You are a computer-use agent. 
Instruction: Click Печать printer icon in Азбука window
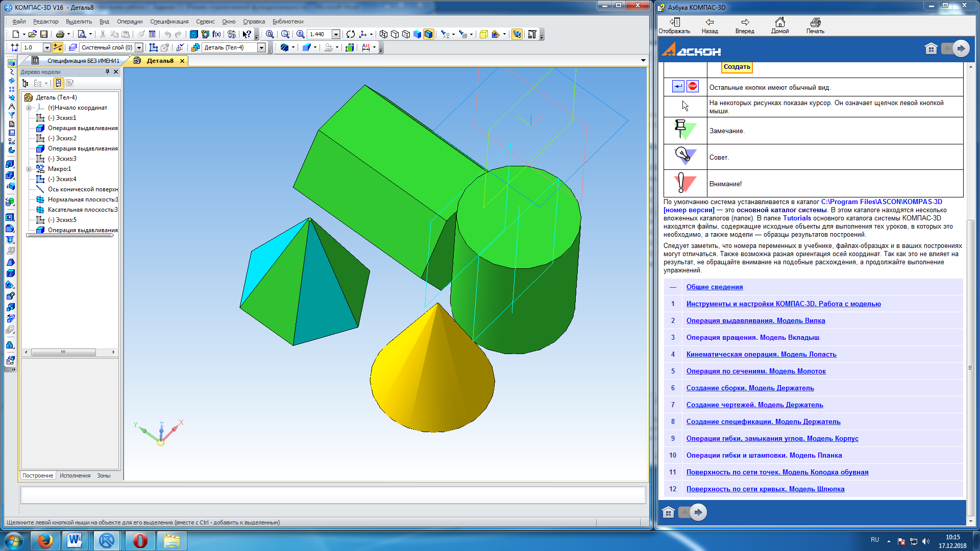tap(815, 26)
